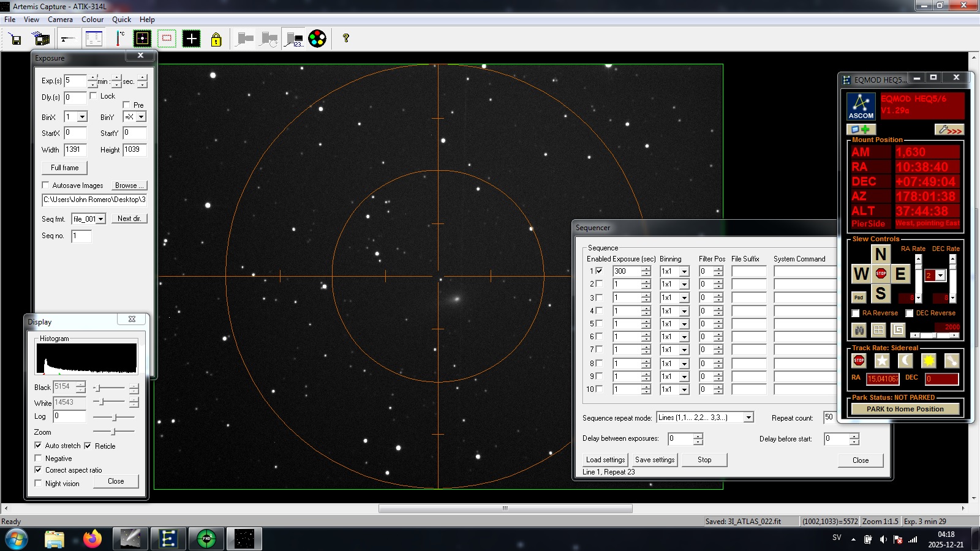This screenshot has height=551, width=980.
Task: Open the Colour menu
Action: coord(92,20)
